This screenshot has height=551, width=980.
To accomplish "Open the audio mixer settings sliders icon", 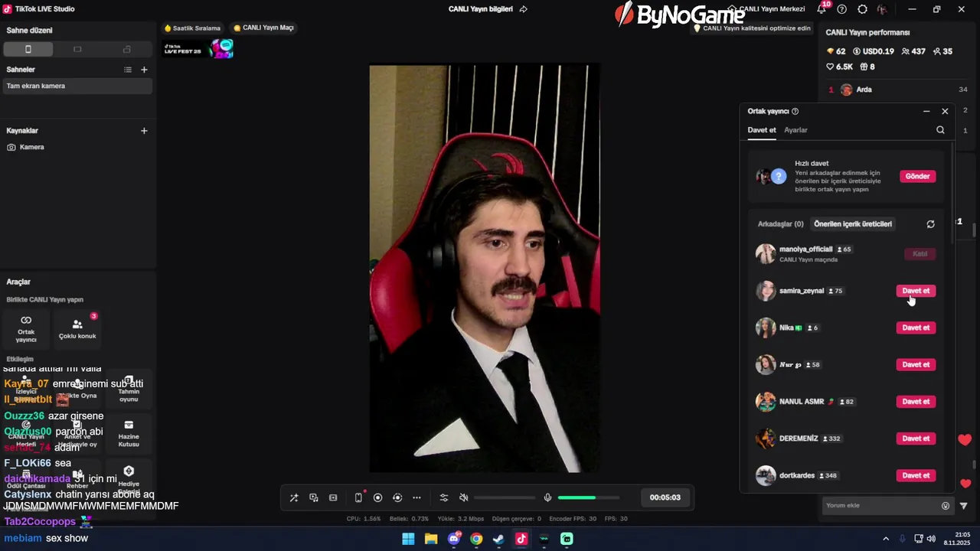I will click(x=444, y=497).
